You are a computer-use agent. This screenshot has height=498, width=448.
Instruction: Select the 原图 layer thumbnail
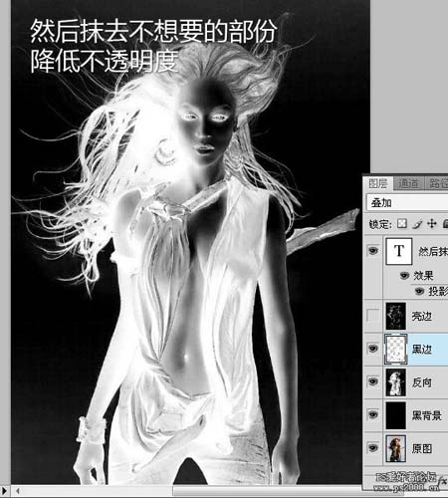tap(396, 449)
